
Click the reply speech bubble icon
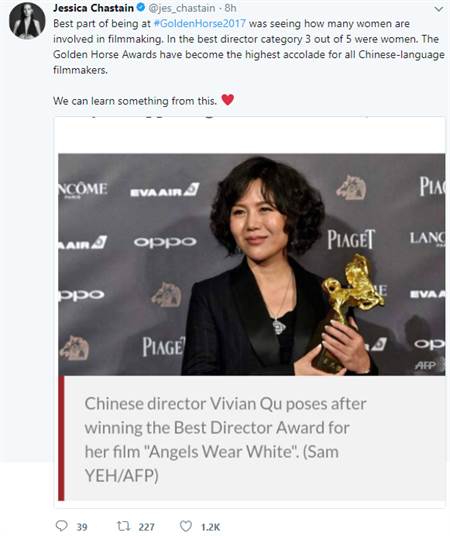[62, 526]
